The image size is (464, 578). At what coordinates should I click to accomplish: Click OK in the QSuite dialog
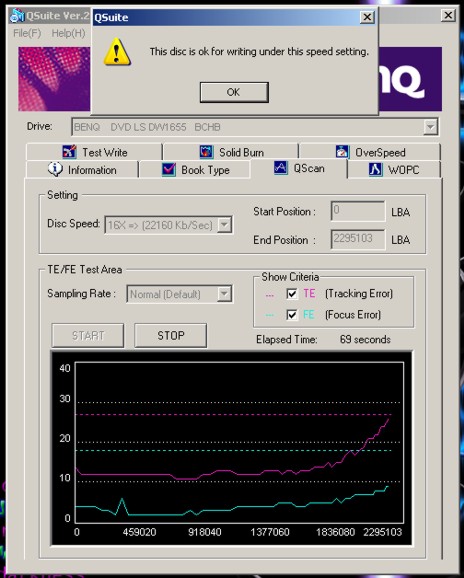[x=234, y=92]
